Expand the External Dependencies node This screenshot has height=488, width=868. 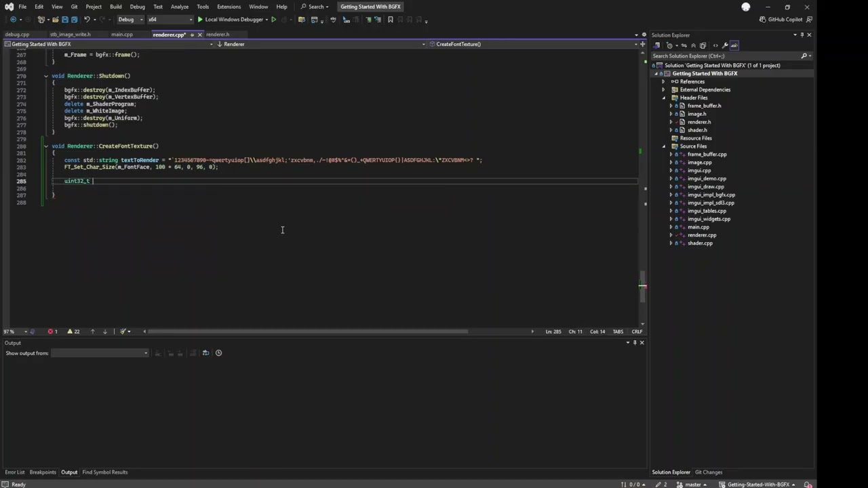664,89
